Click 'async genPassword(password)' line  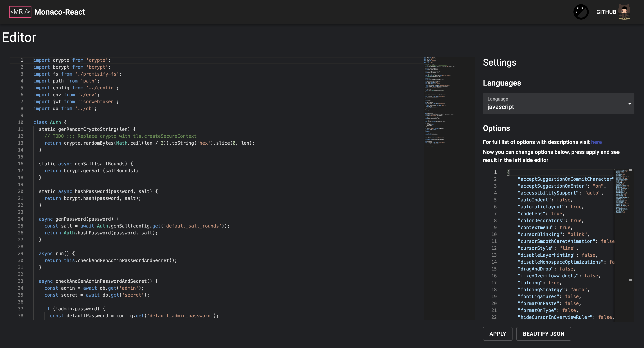pyautogui.click(x=79, y=219)
